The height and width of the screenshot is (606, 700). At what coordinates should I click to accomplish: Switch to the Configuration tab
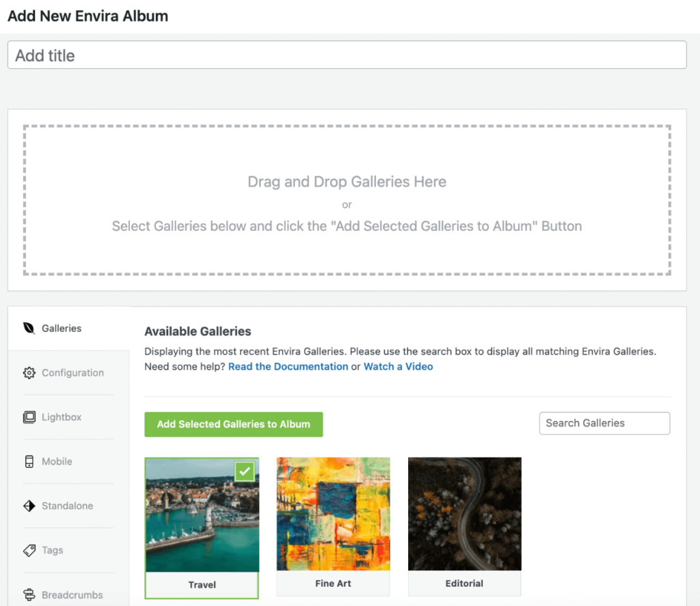(69, 372)
